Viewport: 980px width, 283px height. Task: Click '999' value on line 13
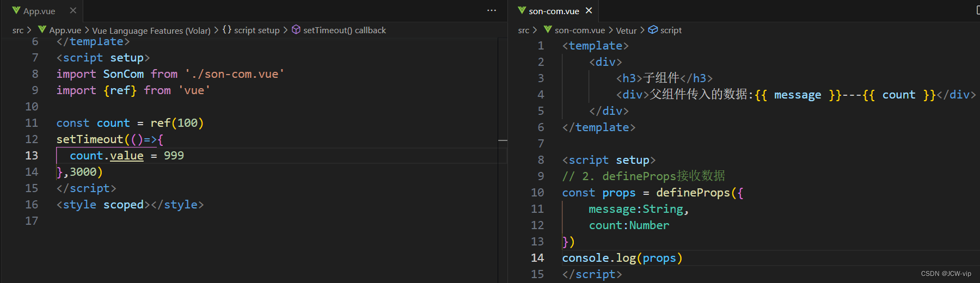(174, 156)
